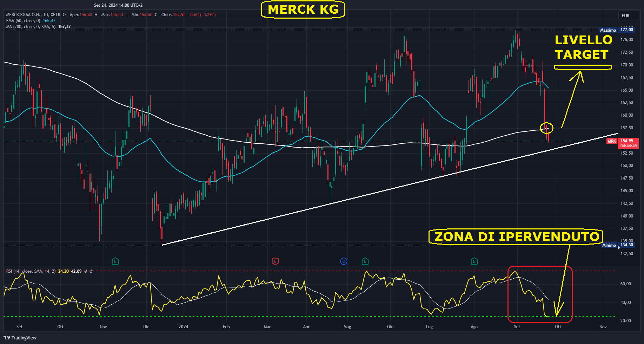This screenshot has height=344, width=644.
Task: Click the RSI value 24,20
Action: (63, 271)
